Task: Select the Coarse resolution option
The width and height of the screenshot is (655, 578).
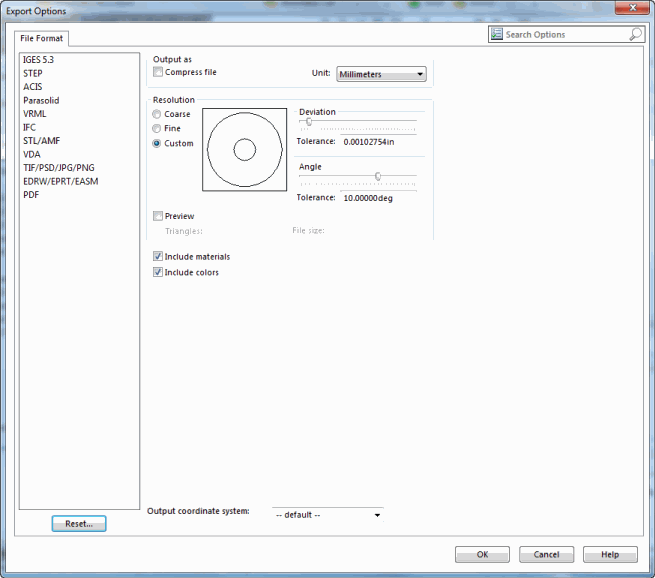Action: (x=157, y=114)
